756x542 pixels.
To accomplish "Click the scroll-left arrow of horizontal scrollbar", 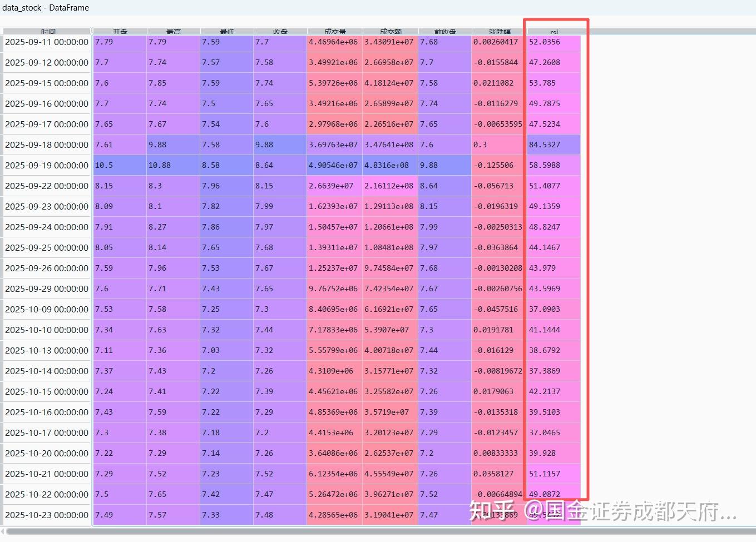I will 3,532.
